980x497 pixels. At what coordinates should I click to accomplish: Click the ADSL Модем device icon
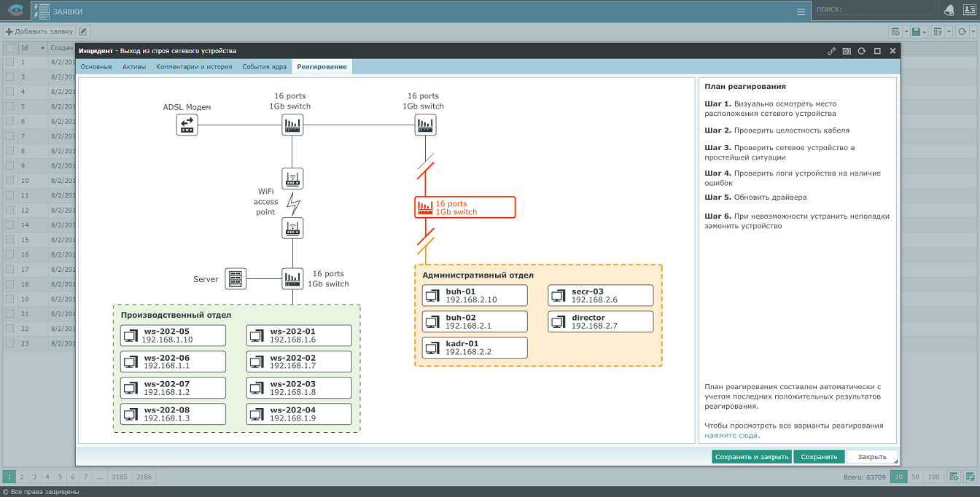[x=187, y=125]
